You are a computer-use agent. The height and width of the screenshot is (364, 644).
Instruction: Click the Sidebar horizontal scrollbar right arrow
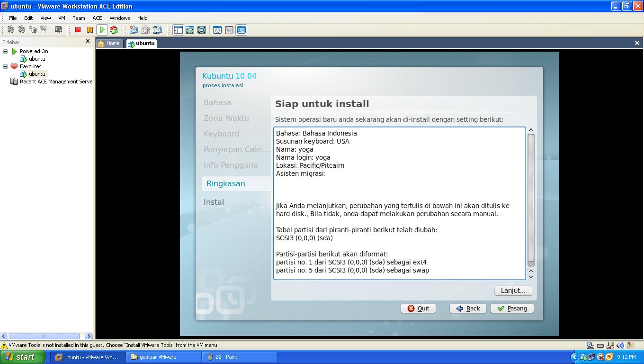click(89, 336)
